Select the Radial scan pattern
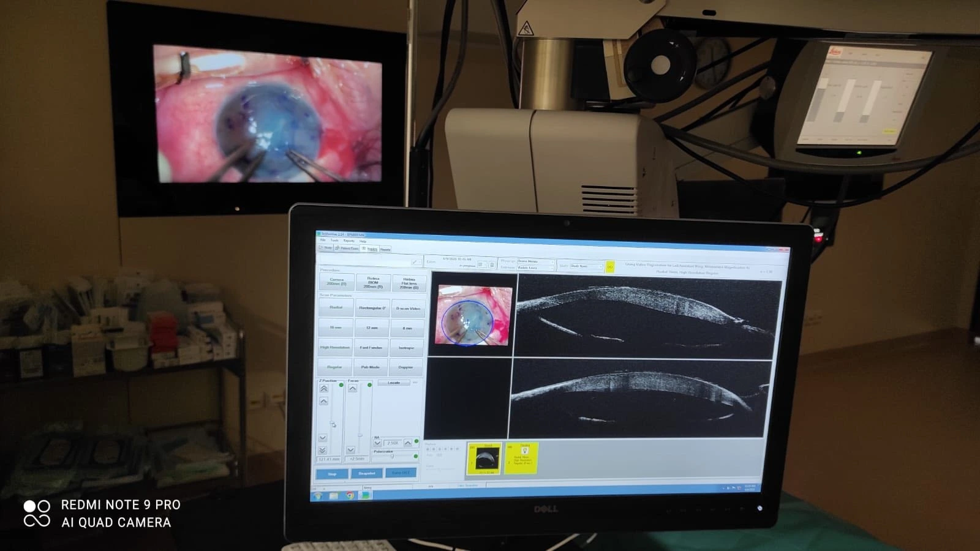 (336, 307)
